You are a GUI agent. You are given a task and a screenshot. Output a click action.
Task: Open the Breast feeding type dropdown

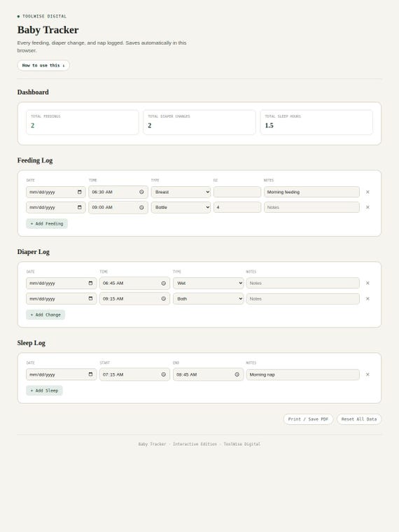coord(181,192)
